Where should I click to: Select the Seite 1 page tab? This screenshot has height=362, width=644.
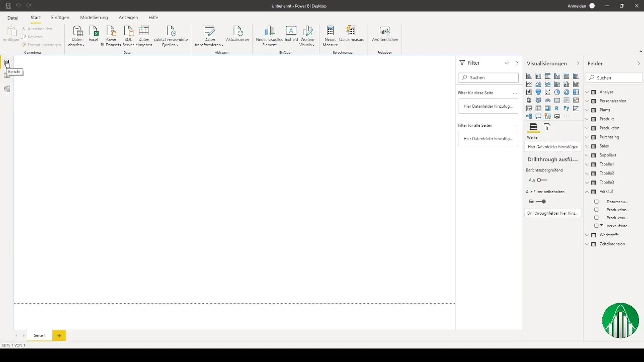(40, 335)
